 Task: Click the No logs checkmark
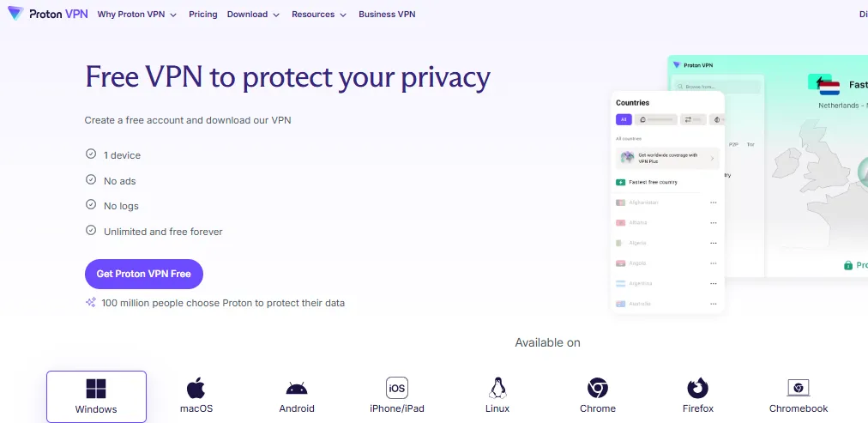click(x=91, y=205)
